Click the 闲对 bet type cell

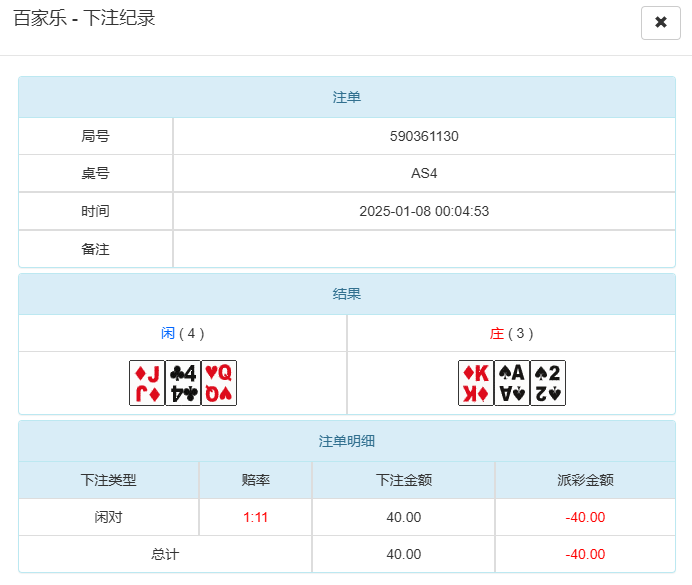tap(108, 517)
